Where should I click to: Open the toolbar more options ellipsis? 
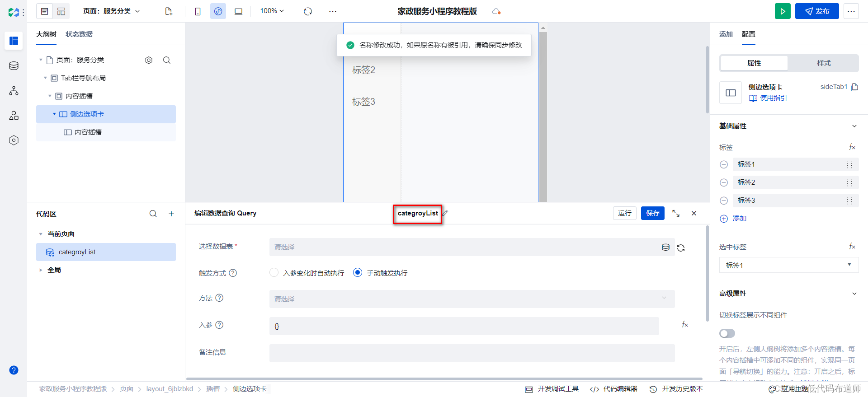(x=333, y=11)
